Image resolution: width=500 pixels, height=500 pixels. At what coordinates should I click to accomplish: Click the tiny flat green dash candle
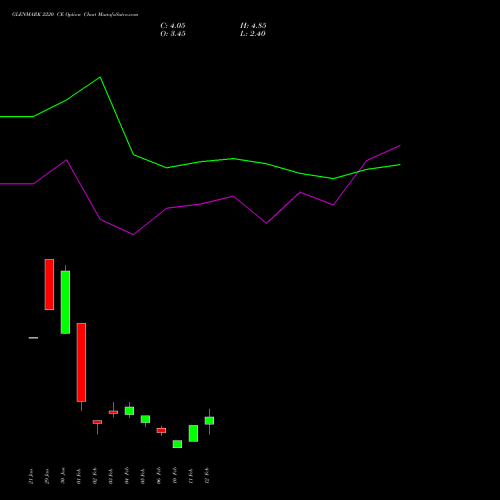point(33,338)
